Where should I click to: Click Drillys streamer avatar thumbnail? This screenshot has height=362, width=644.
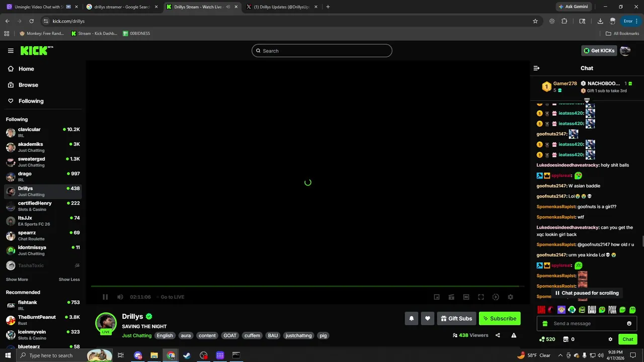coord(106,323)
